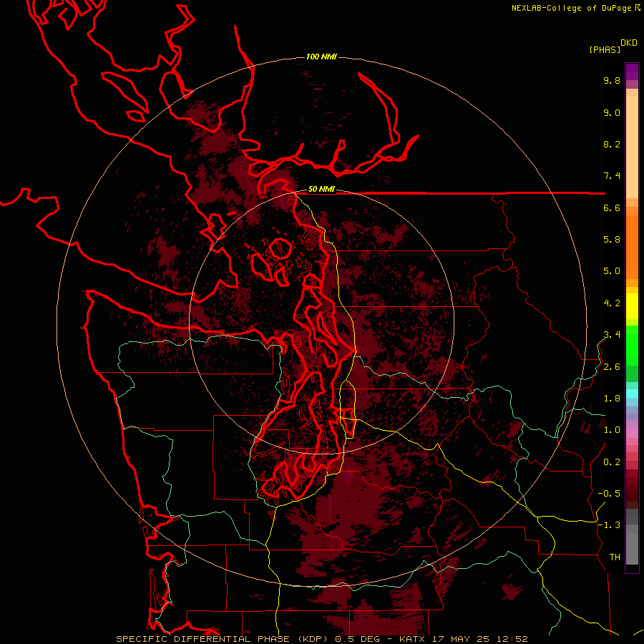Click the NEXLAB-College of DuPage credit text
The width and height of the screenshot is (644, 644).
click(571, 8)
